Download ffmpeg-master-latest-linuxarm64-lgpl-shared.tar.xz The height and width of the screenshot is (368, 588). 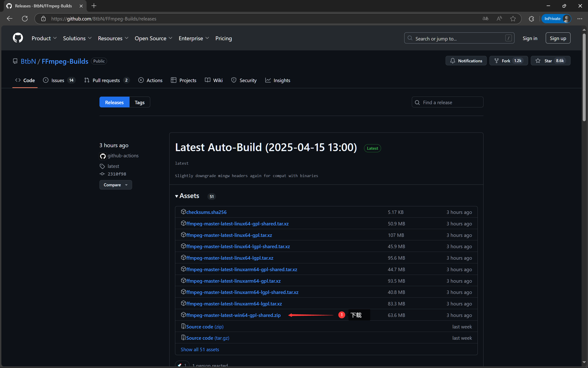(x=242, y=292)
